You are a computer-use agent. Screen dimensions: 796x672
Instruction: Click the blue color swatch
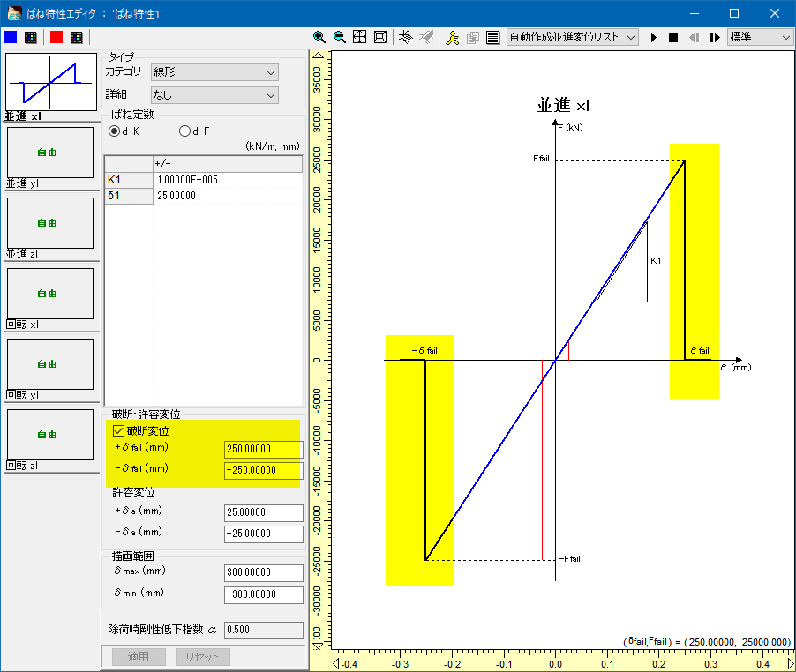(11, 37)
